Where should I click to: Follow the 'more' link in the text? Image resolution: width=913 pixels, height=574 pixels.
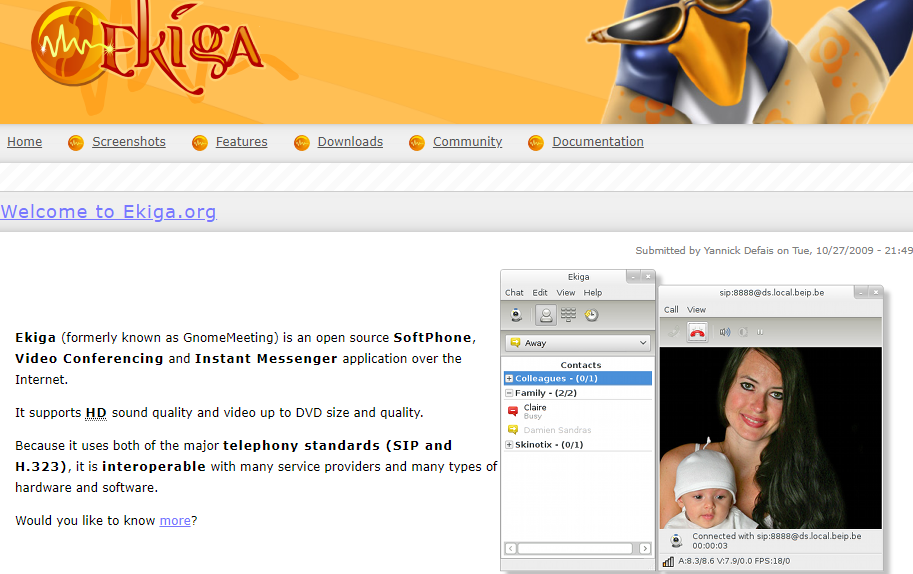(x=175, y=520)
